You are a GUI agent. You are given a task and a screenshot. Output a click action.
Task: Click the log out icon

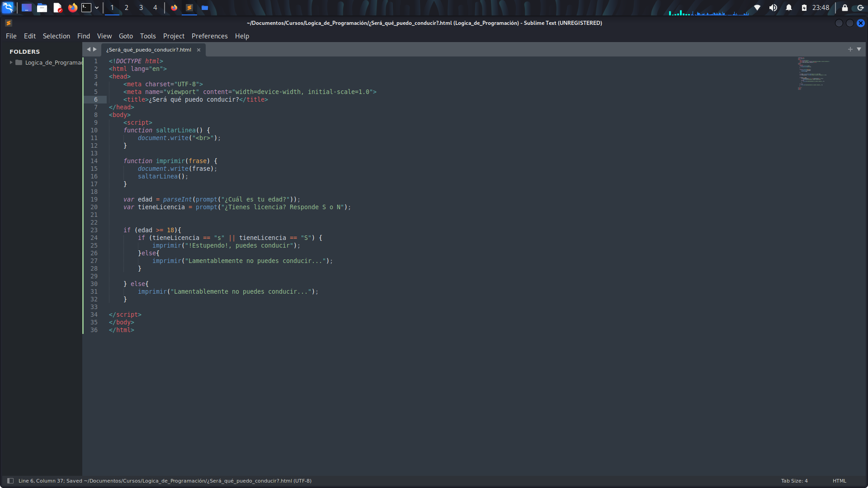tap(860, 8)
